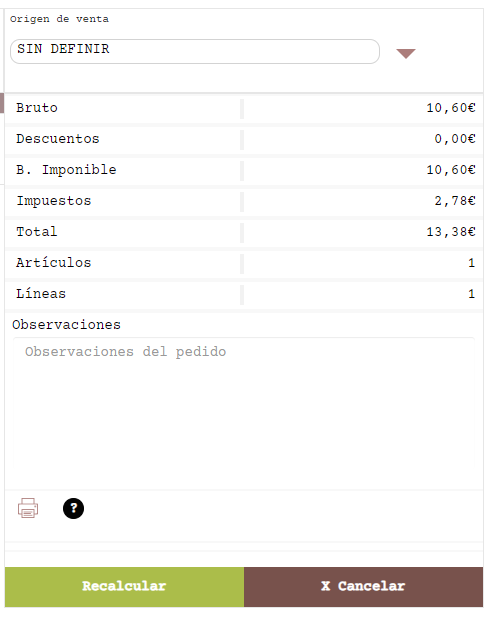The width and height of the screenshot is (484, 621).
Task: Open the SIN DEFINIR combo box
Action: click(x=194, y=51)
